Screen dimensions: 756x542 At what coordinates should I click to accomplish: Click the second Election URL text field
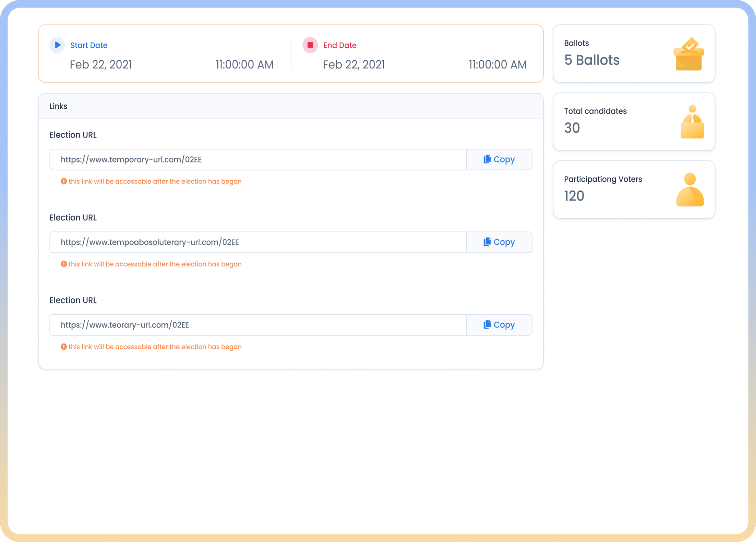click(x=258, y=242)
